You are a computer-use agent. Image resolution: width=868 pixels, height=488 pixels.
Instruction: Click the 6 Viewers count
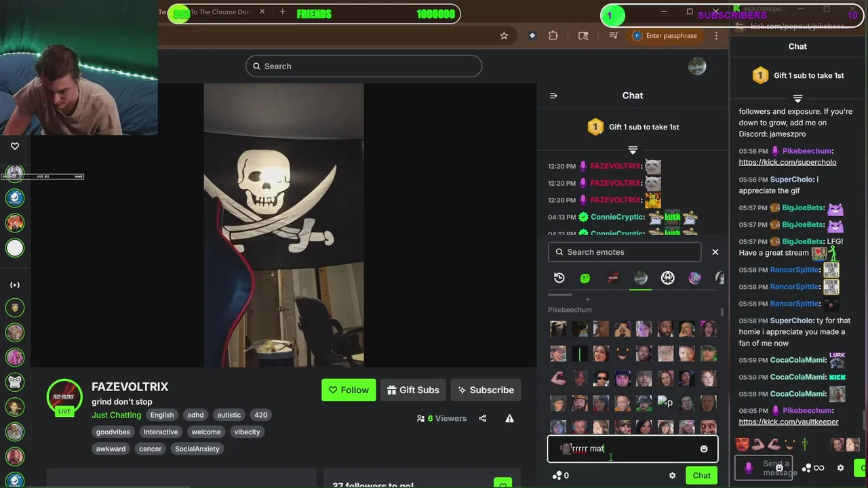(x=441, y=418)
